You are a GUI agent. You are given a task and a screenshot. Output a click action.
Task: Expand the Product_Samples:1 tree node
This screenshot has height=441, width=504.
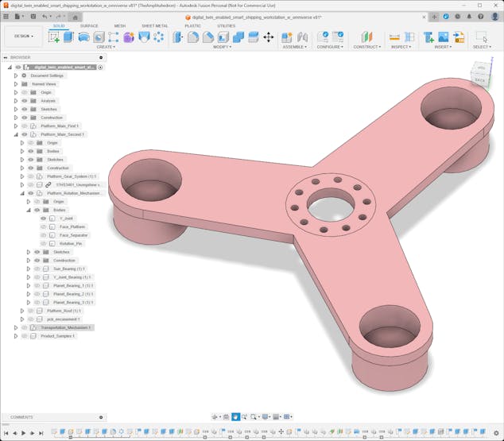click(15, 336)
